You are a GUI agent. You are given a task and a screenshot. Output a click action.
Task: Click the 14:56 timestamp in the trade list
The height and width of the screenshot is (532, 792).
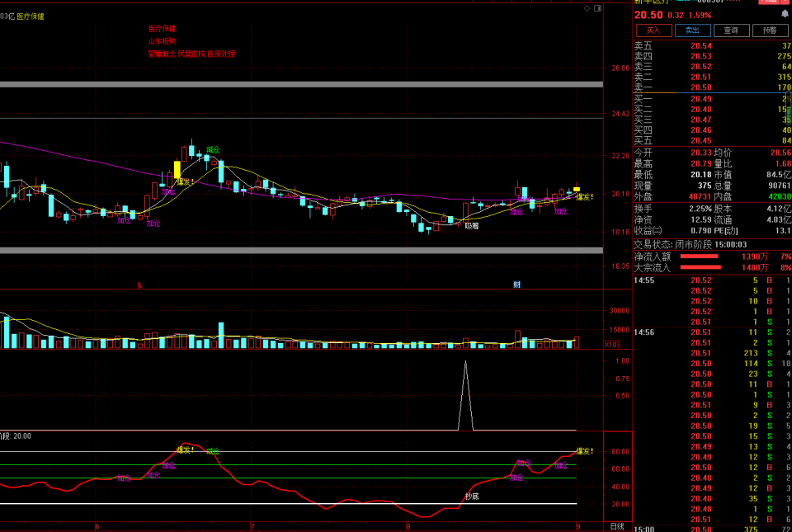click(644, 332)
